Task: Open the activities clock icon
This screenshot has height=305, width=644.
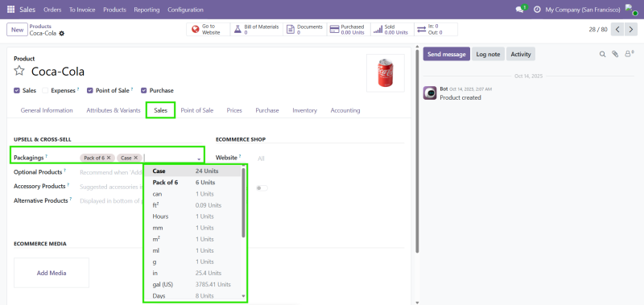Action: (x=537, y=10)
